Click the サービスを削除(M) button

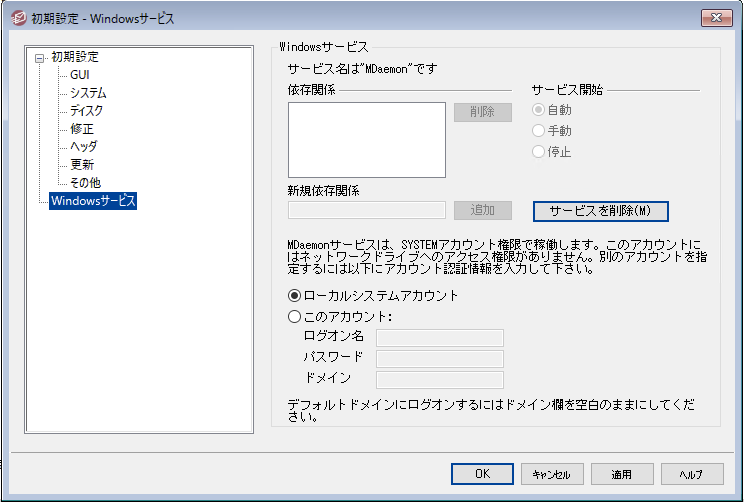(x=600, y=211)
